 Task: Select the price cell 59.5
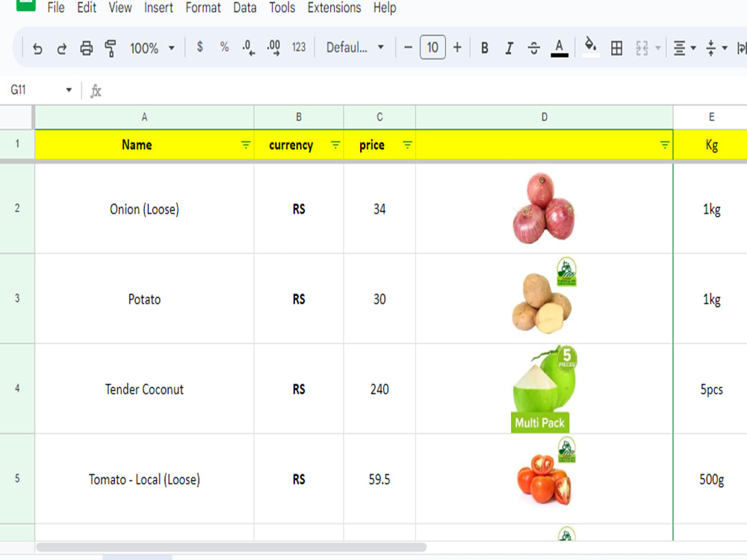tap(379, 479)
